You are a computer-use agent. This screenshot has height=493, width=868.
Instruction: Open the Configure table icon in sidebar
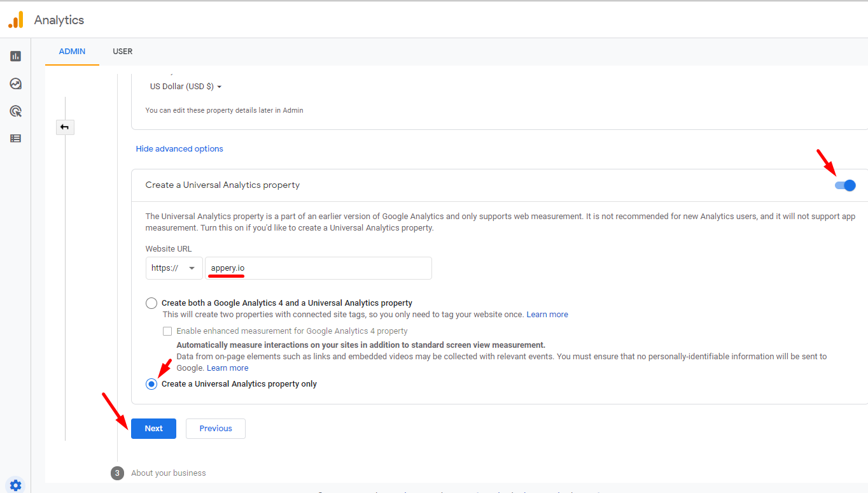click(16, 138)
